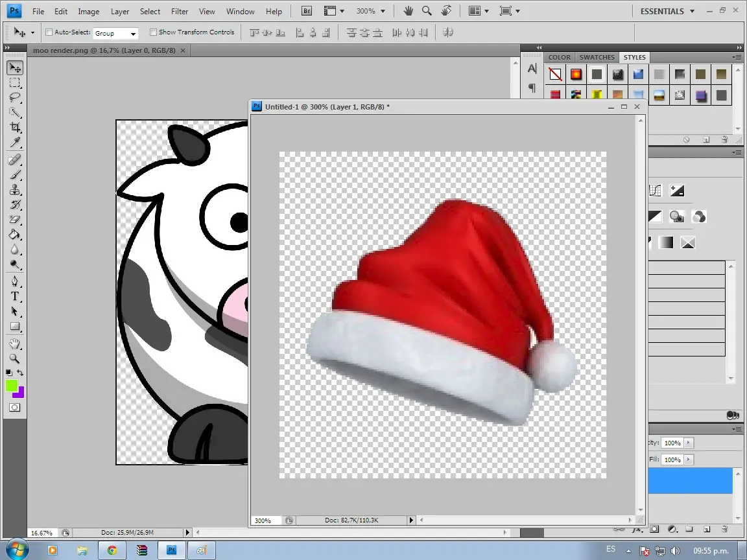Select the Clone Stamp tool
Image resolution: width=747 pixels, height=560 pixels.
point(15,189)
